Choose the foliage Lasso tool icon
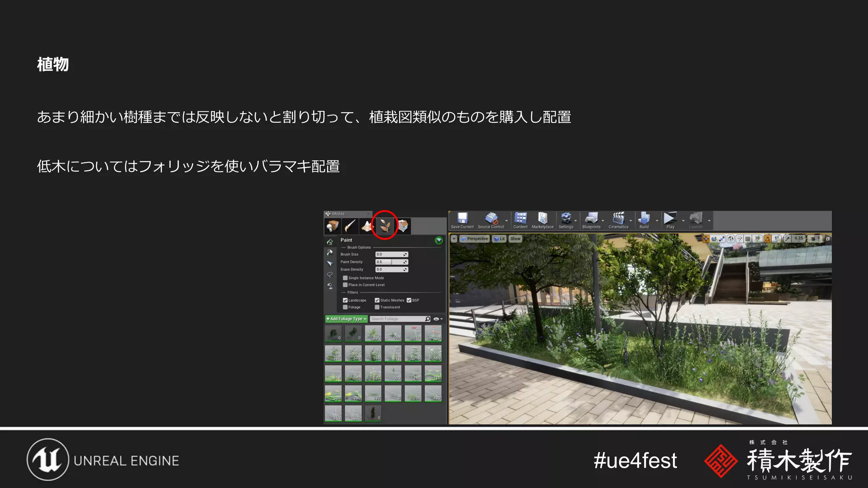Screen dimensions: 868x488 pos(330,275)
